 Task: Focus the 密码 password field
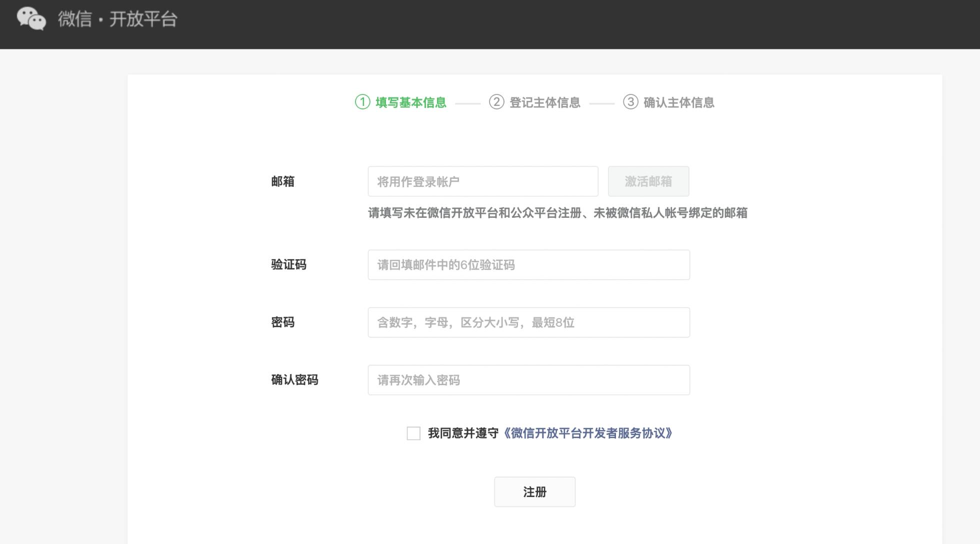tap(529, 322)
